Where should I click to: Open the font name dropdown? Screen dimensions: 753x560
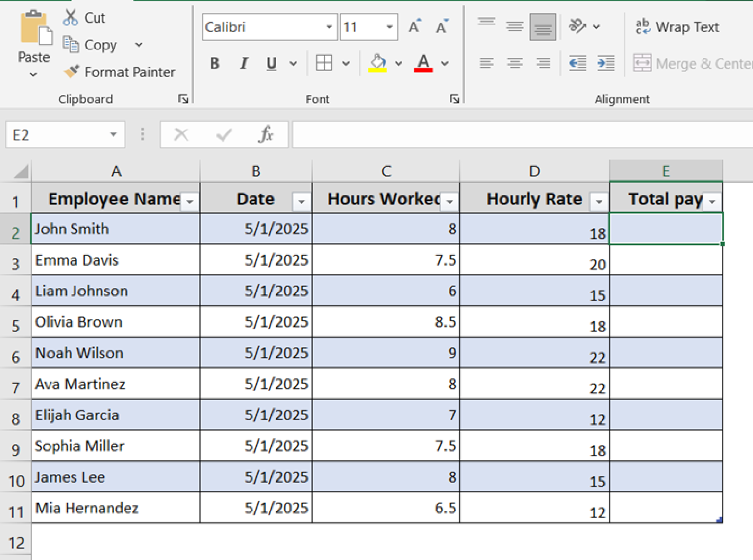(329, 27)
